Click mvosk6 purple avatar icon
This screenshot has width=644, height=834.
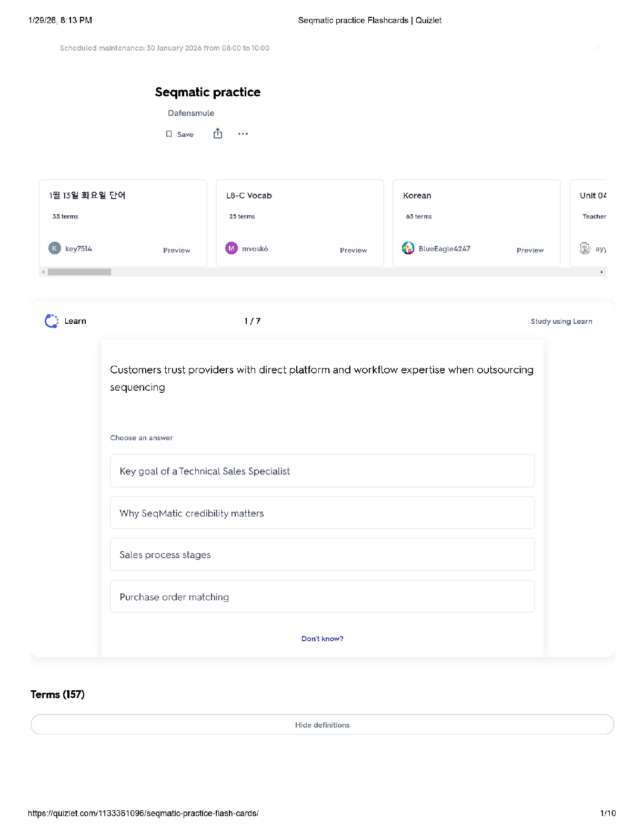[x=232, y=249]
